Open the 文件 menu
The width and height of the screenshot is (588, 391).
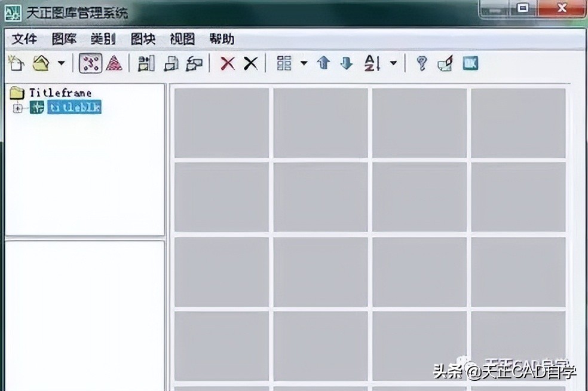(x=23, y=39)
